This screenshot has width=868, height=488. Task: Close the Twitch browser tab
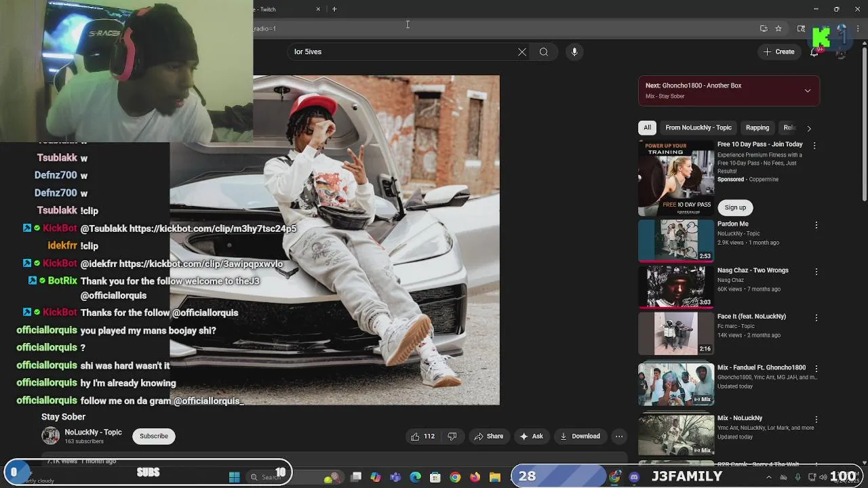tap(318, 9)
